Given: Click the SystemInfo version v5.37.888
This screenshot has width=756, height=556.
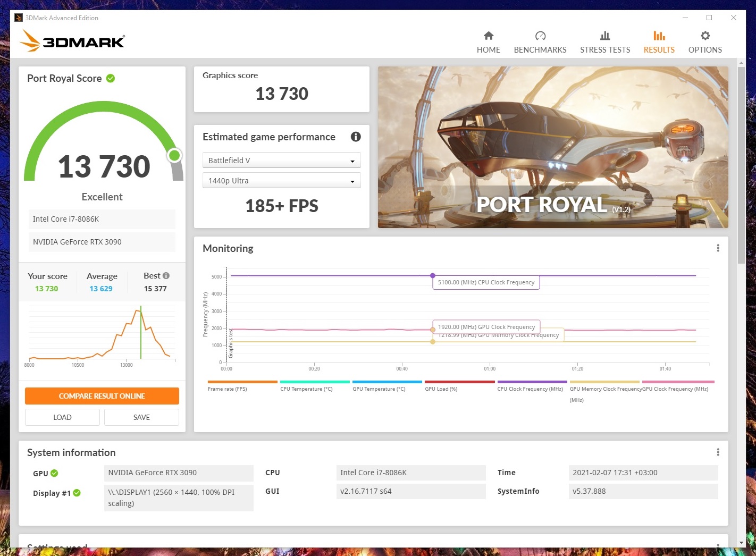Looking at the screenshot, I should [x=643, y=491].
